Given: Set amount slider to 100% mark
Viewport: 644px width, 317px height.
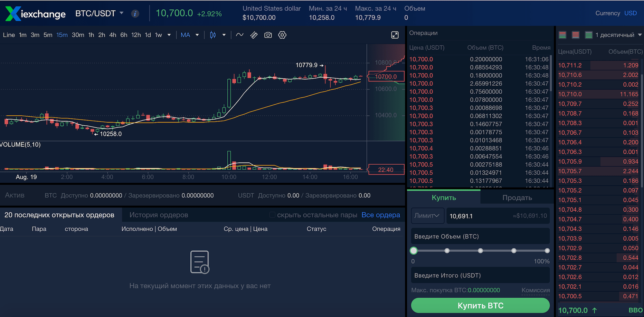Looking at the screenshot, I should tap(547, 251).
